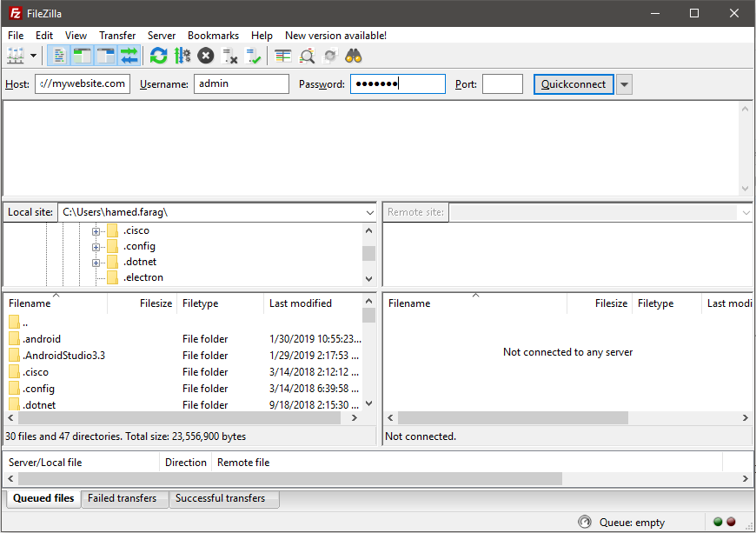This screenshot has height=533, width=756.
Task: Switch to Queued files tab
Action: point(43,498)
